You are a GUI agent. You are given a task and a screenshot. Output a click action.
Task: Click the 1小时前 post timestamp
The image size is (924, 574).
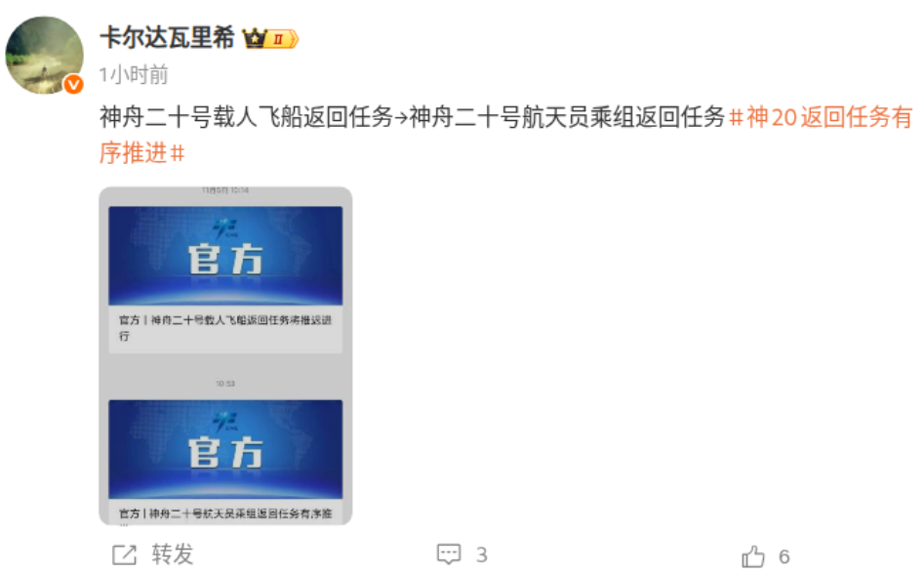pyautogui.click(x=134, y=75)
